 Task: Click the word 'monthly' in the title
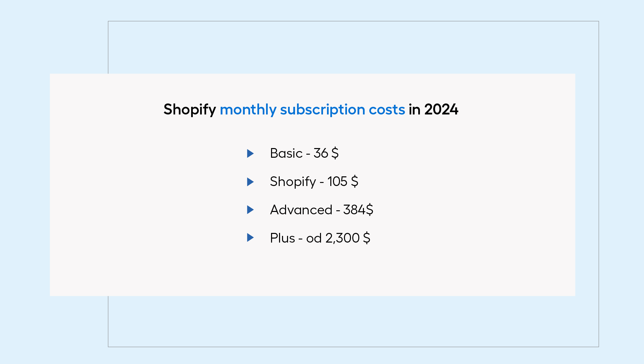pos(248,109)
